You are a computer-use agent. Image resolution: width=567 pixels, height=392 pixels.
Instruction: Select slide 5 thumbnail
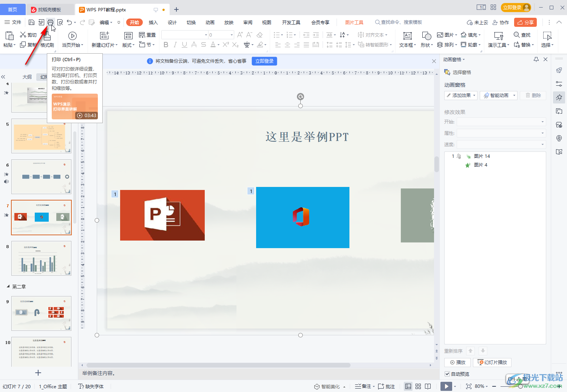click(42, 136)
